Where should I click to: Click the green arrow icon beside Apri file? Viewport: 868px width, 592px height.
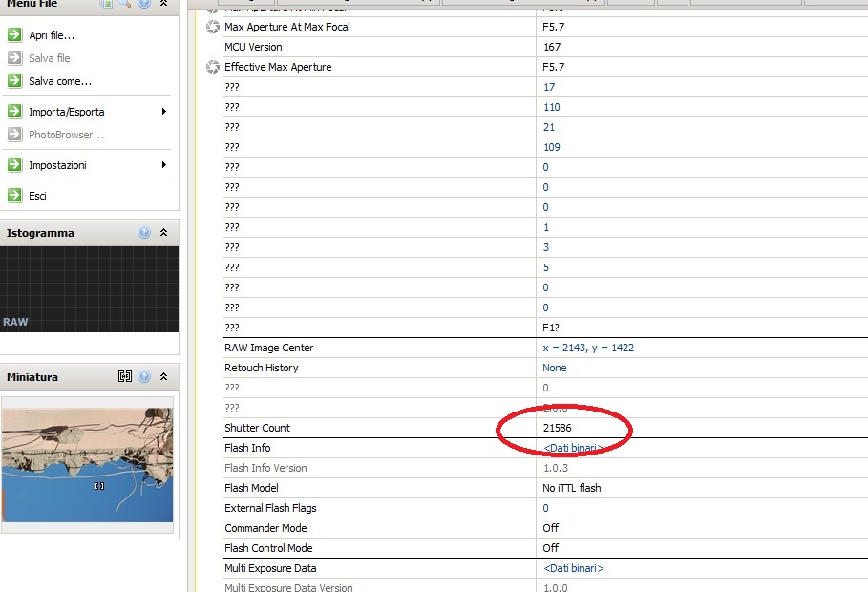pos(14,35)
